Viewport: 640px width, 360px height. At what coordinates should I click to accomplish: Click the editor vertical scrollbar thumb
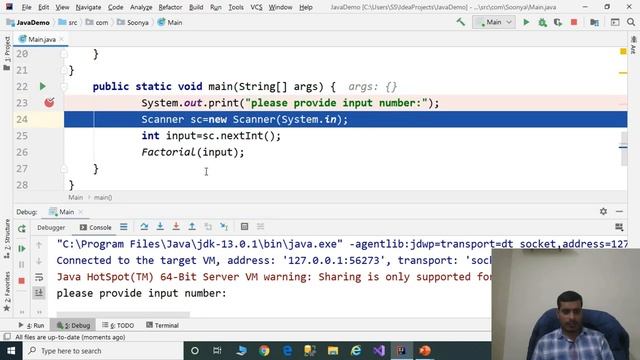(x=624, y=149)
